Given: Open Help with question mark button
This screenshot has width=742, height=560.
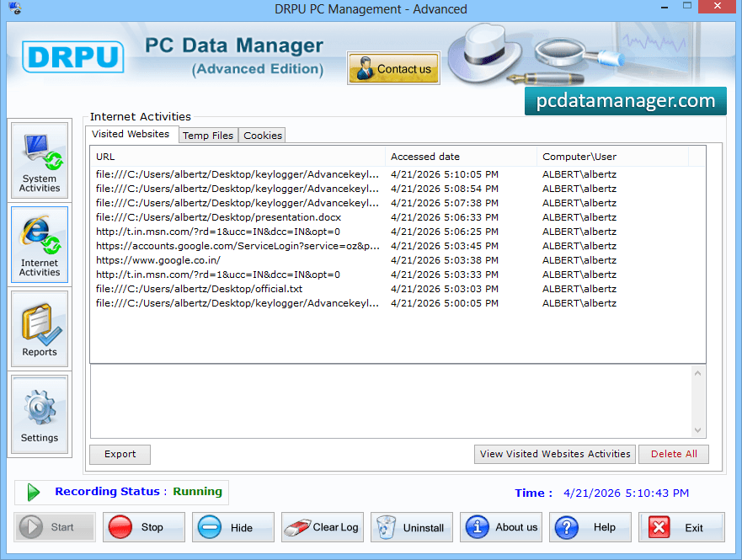Looking at the screenshot, I should point(590,527).
